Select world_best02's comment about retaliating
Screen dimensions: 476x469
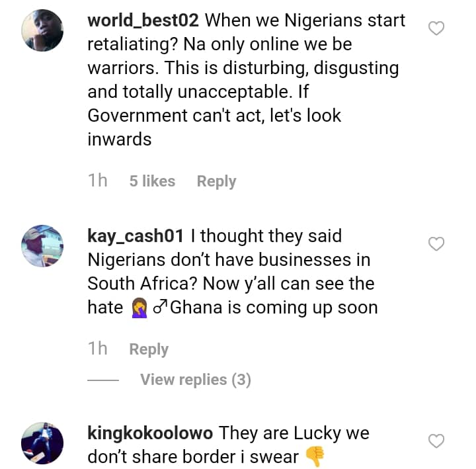pyautogui.click(x=245, y=92)
